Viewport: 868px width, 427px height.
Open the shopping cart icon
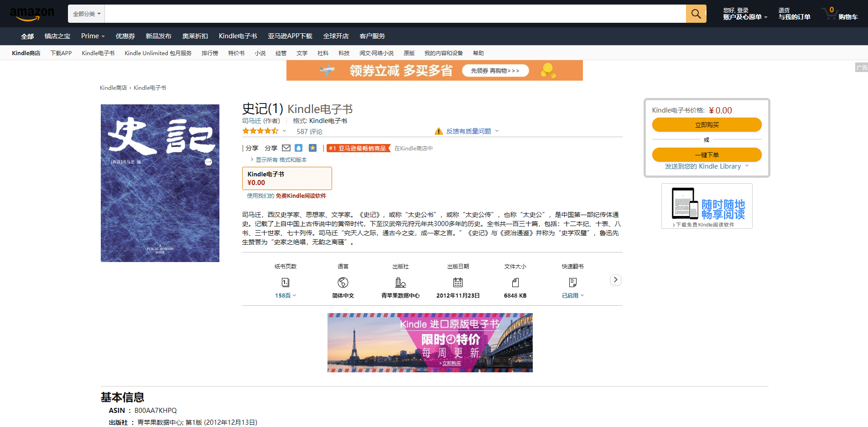click(830, 13)
